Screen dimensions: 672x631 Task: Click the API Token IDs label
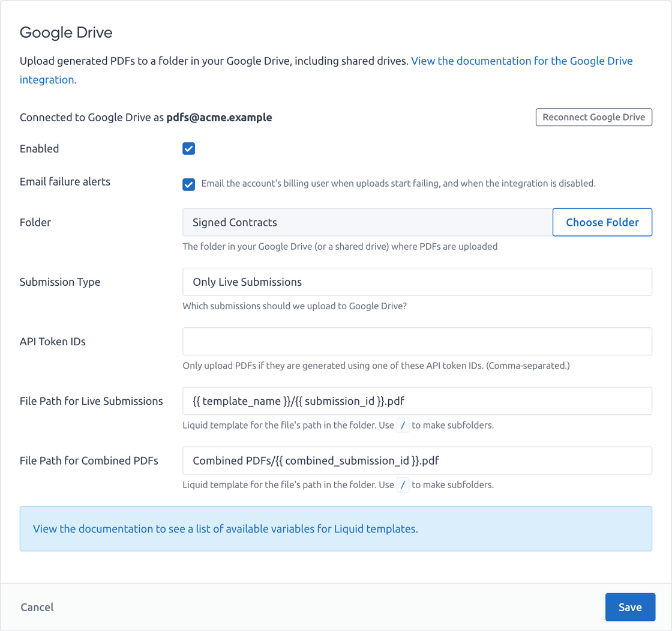coord(53,342)
